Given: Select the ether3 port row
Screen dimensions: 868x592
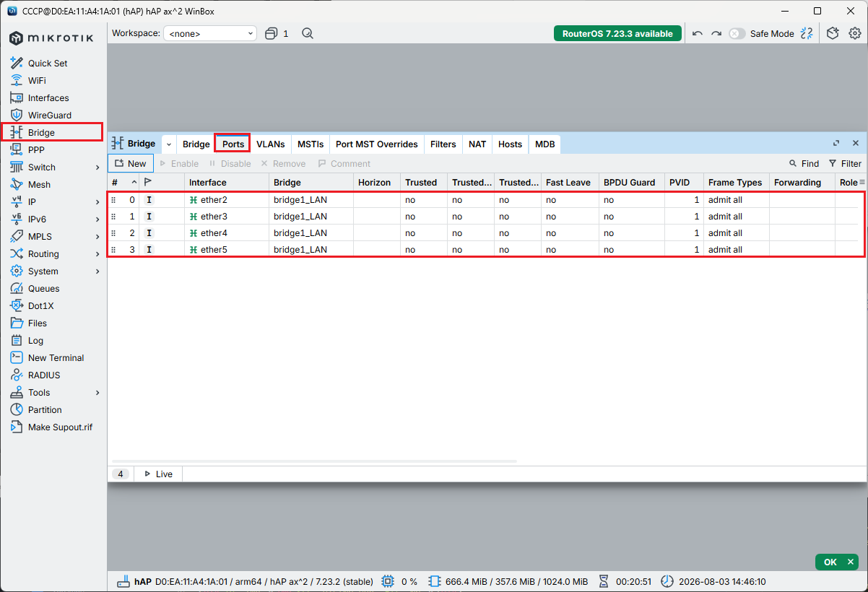Looking at the screenshot, I should tap(486, 217).
